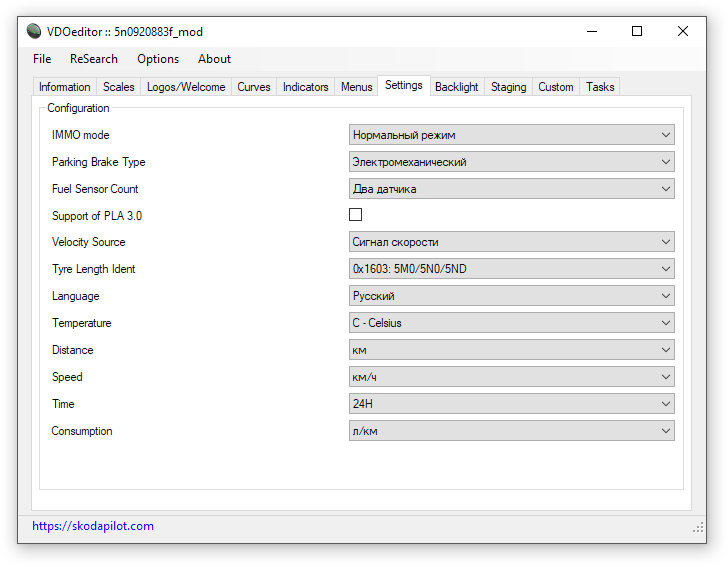The image size is (728, 566).
Task: Switch to the Curves tab
Action: click(254, 87)
